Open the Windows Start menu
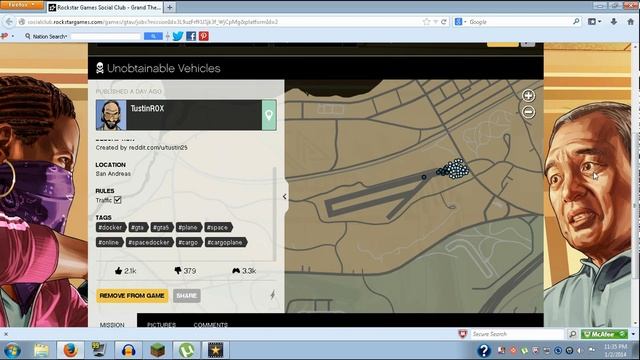Viewport: 640px width, 360px height. tap(12, 351)
